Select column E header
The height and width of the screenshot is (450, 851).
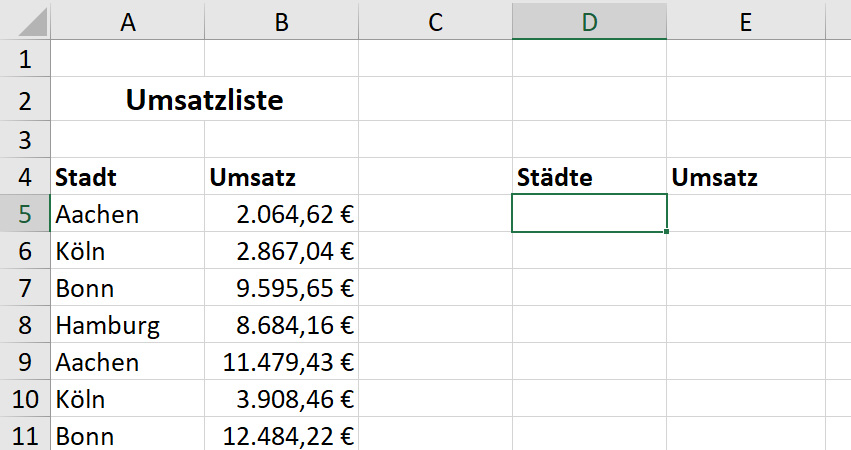pyautogui.click(x=746, y=22)
